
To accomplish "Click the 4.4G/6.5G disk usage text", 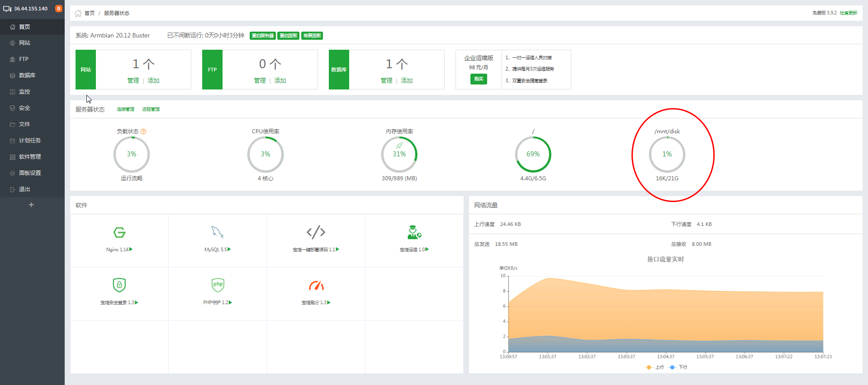I will (x=533, y=178).
